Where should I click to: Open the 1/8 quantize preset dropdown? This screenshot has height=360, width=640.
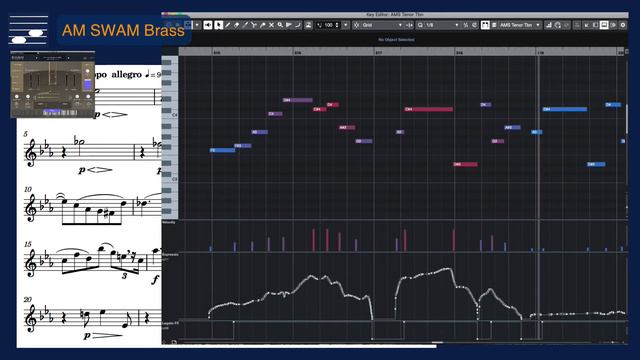442,25
